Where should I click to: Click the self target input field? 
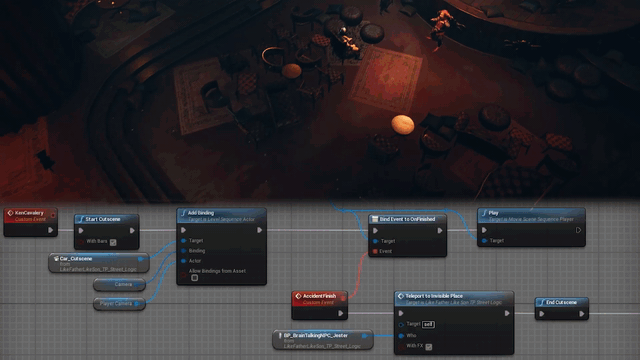428,324
